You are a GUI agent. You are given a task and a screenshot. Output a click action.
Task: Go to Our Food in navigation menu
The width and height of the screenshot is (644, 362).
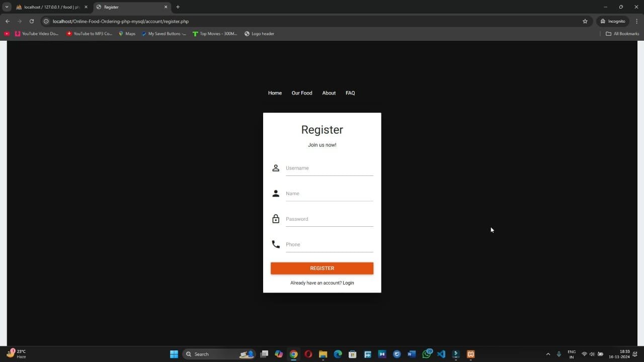302,93
